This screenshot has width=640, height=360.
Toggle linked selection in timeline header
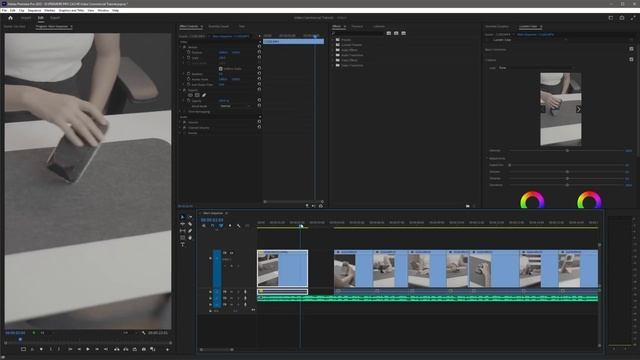click(221, 226)
